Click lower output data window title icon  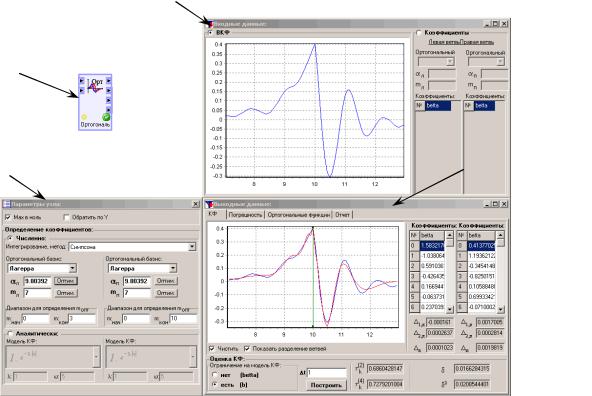[209, 204]
